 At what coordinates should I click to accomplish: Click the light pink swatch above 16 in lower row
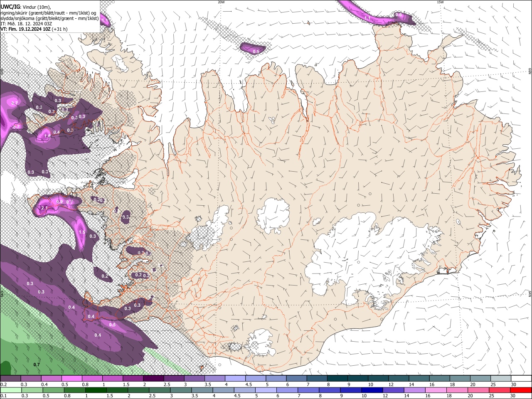435,390
